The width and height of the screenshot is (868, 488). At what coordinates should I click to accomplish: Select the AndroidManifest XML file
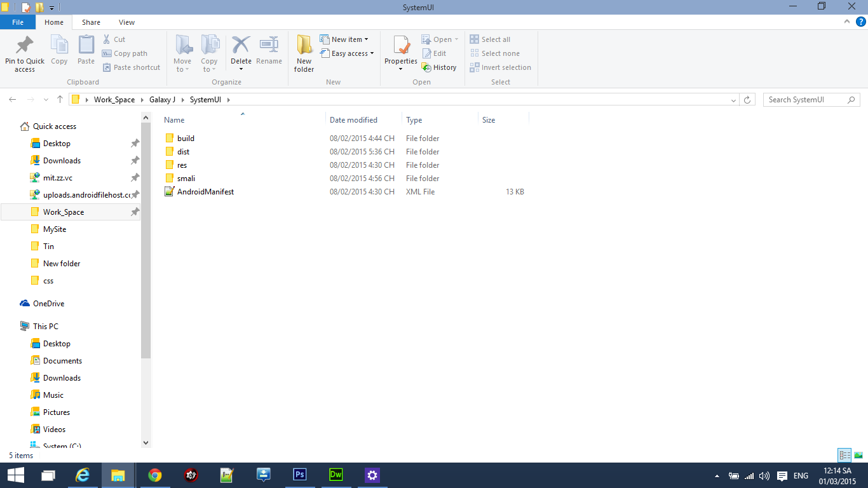205,191
